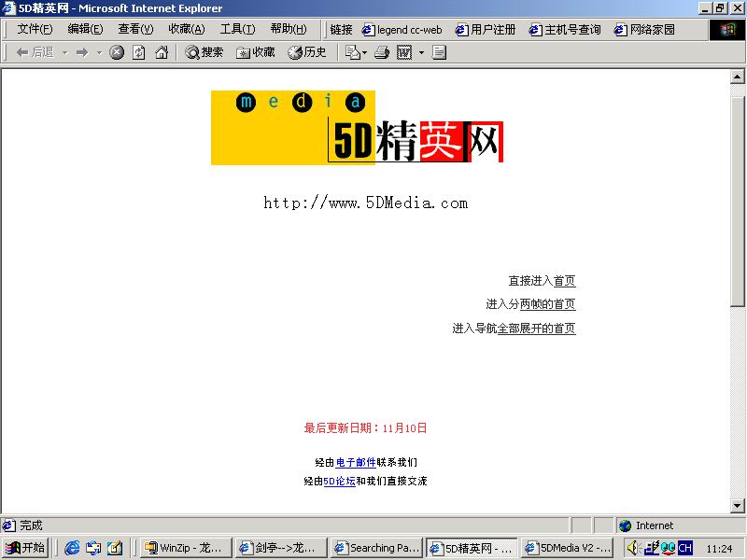
Task: Click the scrollbar down arrow
Action: click(x=738, y=506)
